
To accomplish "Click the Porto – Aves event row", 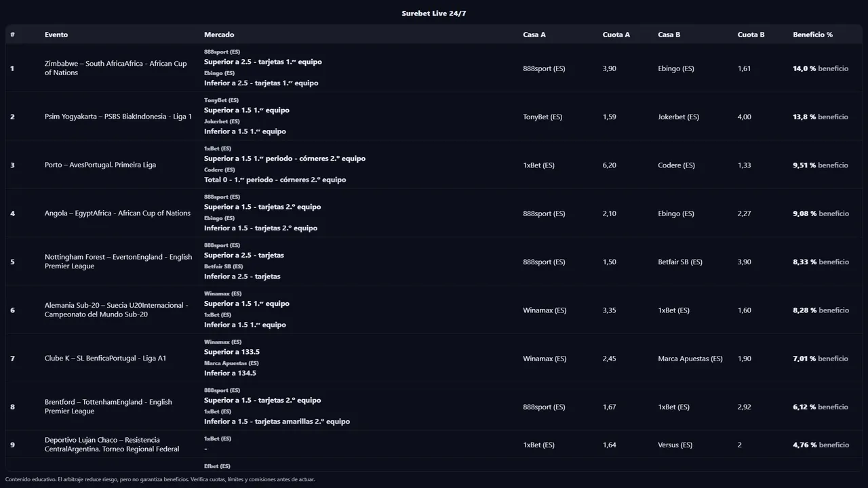I will coord(100,165).
